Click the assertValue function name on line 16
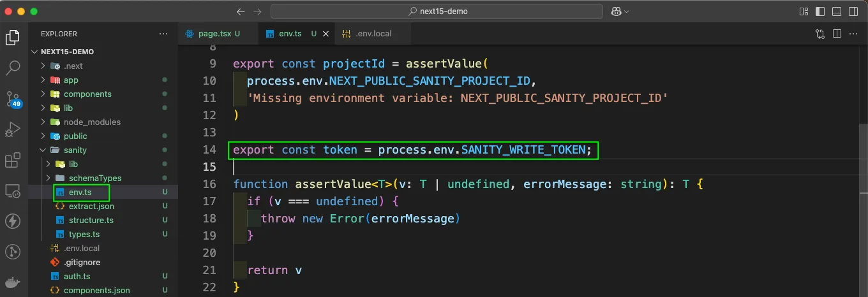This screenshot has width=868, height=297. pos(333,184)
